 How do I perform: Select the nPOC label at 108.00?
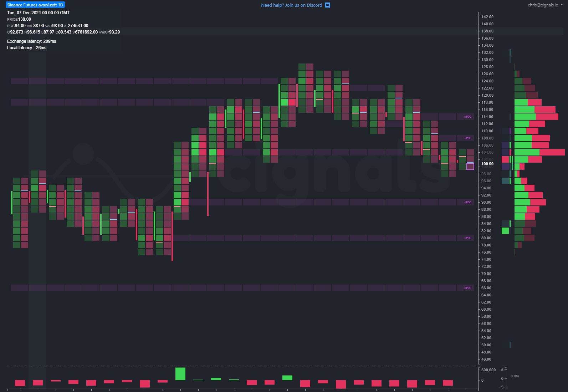[x=467, y=138]
